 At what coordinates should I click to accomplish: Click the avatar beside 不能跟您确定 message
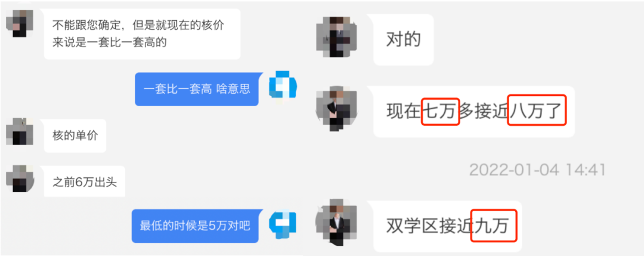click(x=20, y=23)
